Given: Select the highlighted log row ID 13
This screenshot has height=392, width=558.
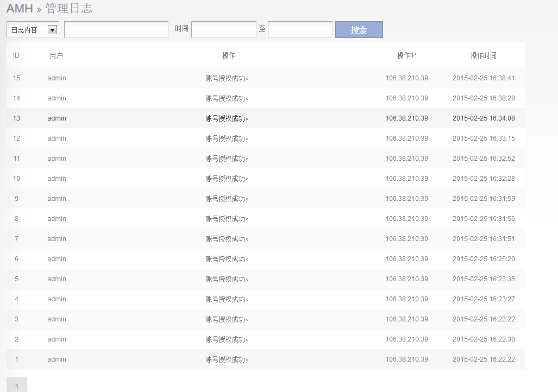Looking at the screenshot, I should click(x=16, y=118).
